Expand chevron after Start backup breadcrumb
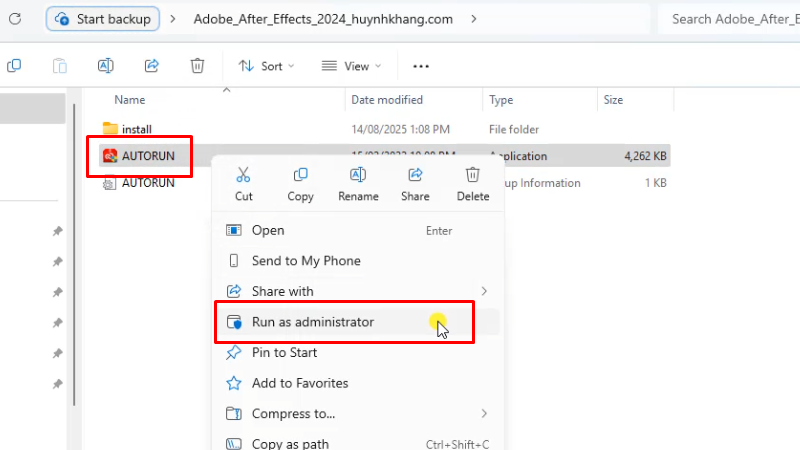The image size is (800, 450). (x=173, y=19)
